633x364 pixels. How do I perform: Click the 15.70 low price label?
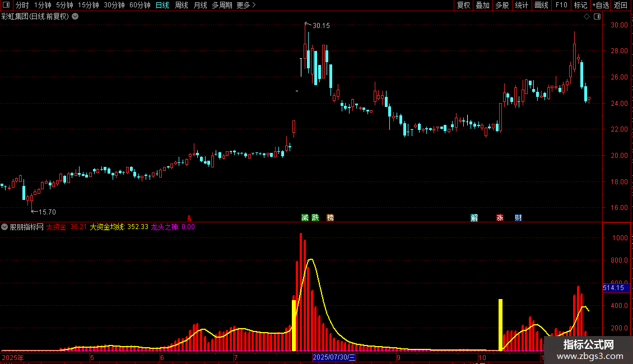pyautogui.click(x=47, y=212)
